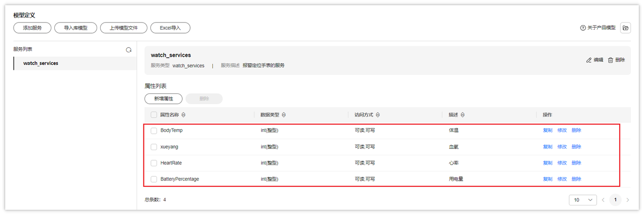The width and height of the screenshot is (644, 215).
Task: Sort by 访问方式 column sort icon
Action: coord(378,115)
